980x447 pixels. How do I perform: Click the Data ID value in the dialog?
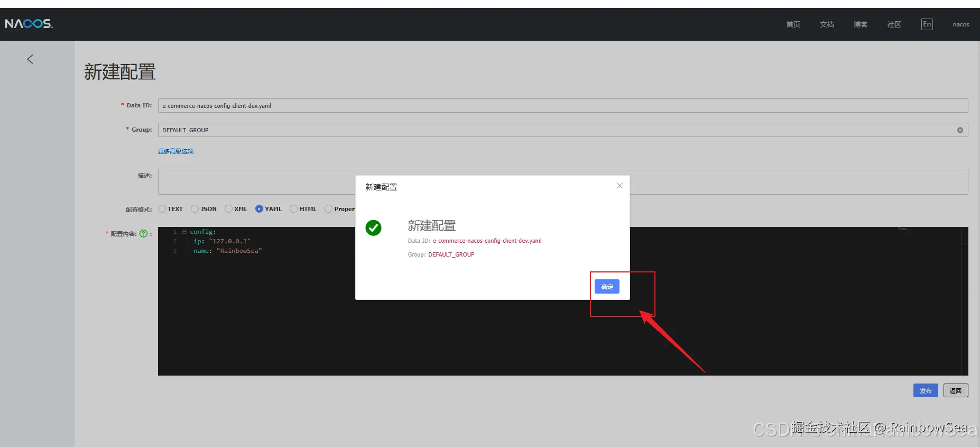(487, 241)
